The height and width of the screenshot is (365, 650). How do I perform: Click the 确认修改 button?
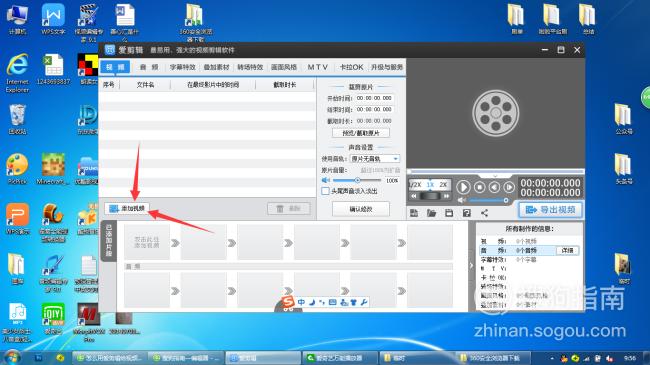pyautogui.click(x=361, y=209)
